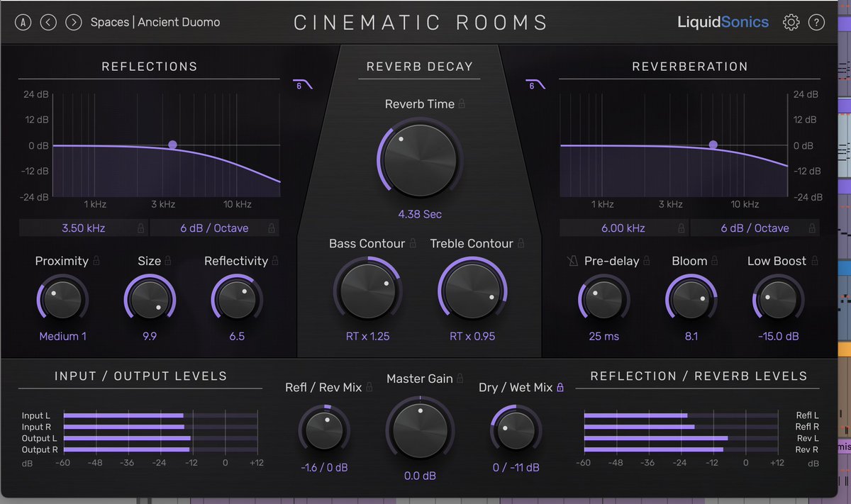Open the help question mark

816,22
